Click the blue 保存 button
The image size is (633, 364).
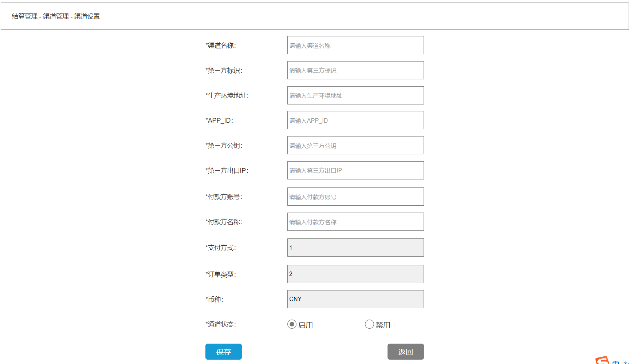click(x=224, y=352)
